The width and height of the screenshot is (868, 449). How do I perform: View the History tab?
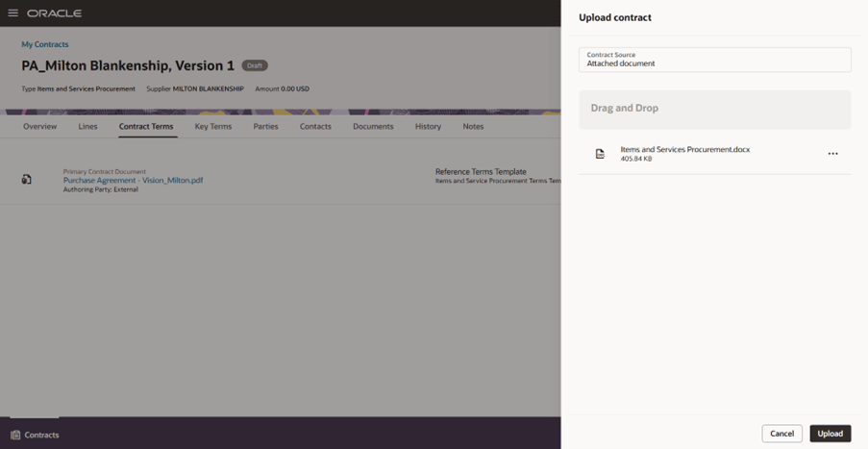tap(428, 126)
